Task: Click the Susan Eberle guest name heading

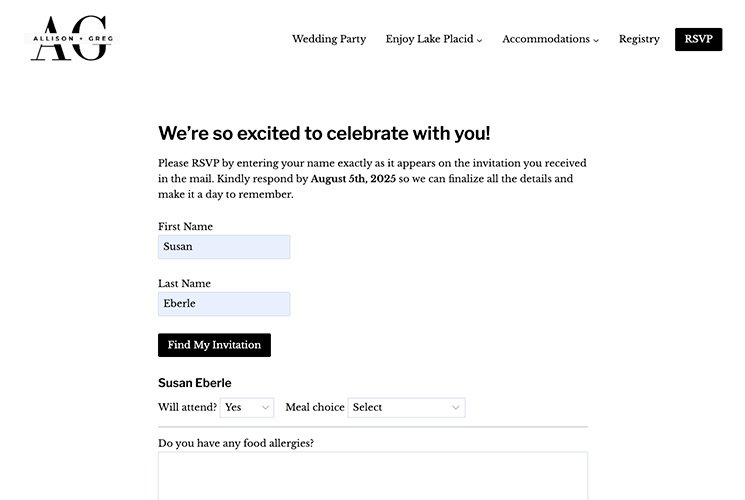Action: (x=195, y=383)
